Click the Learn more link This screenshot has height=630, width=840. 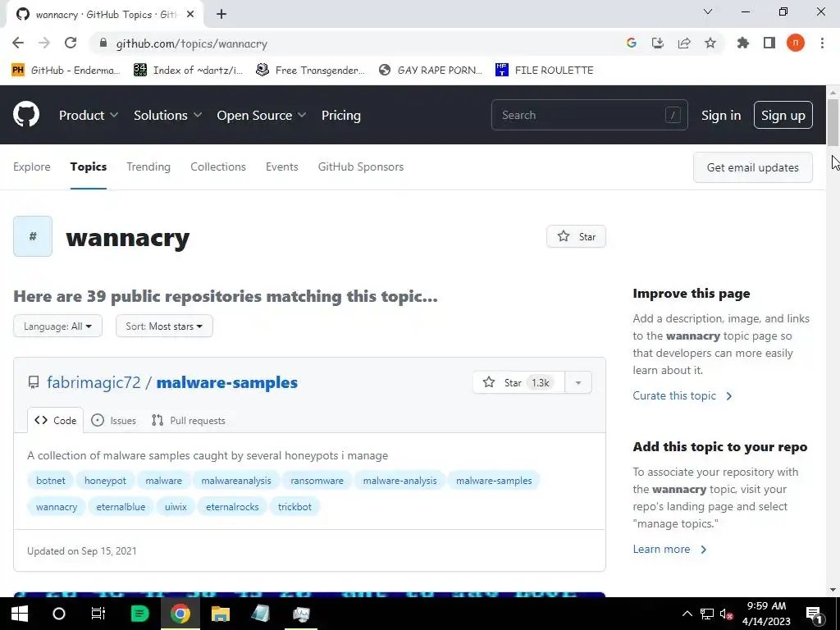pyautogui.click(x=669, y=549)
